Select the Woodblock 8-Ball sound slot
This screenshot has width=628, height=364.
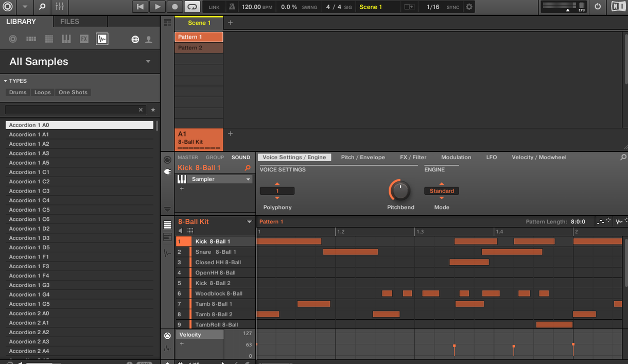click(216, 293)
